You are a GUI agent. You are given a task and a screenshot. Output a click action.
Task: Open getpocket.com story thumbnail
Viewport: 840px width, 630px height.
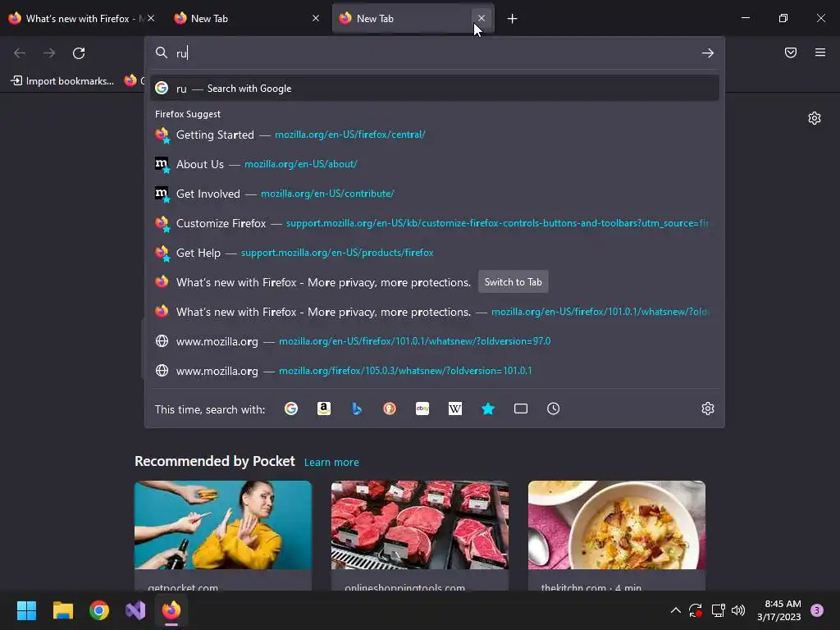[x=223, y=525]
